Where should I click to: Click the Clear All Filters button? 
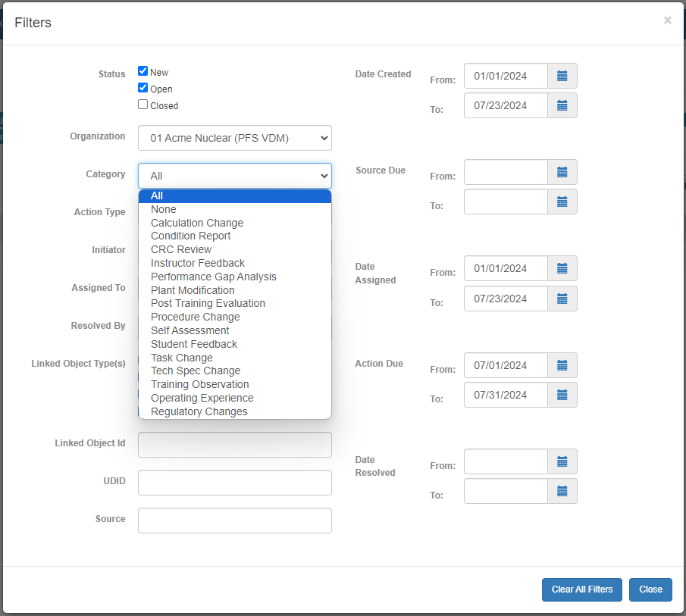(581, 589)
